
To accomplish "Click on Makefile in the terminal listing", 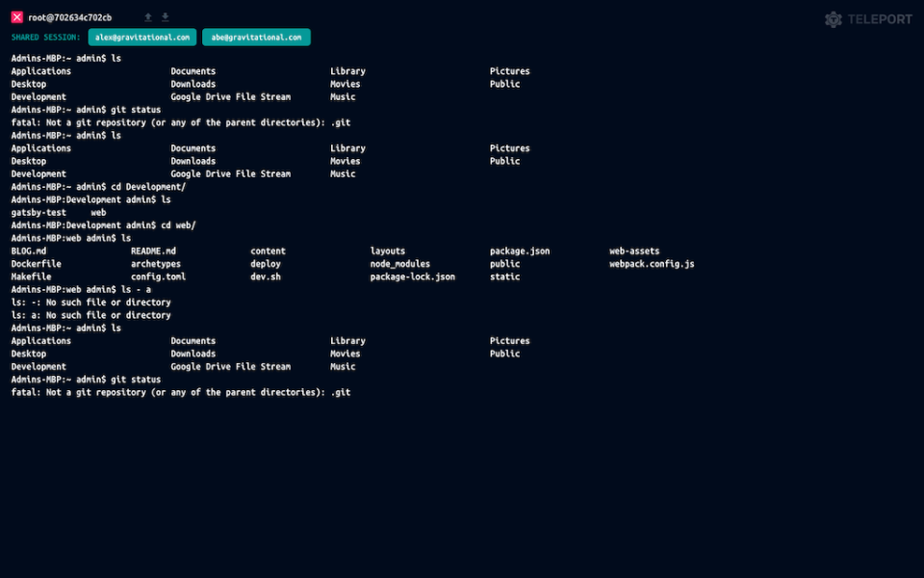I will point(31,276).
